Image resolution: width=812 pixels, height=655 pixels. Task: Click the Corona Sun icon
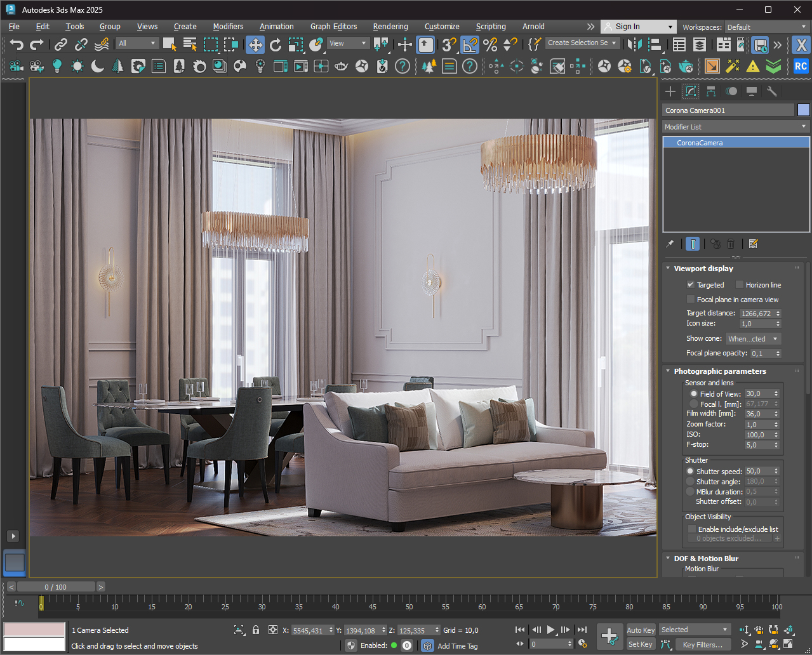pyautogui.click(x=77, y=66)
